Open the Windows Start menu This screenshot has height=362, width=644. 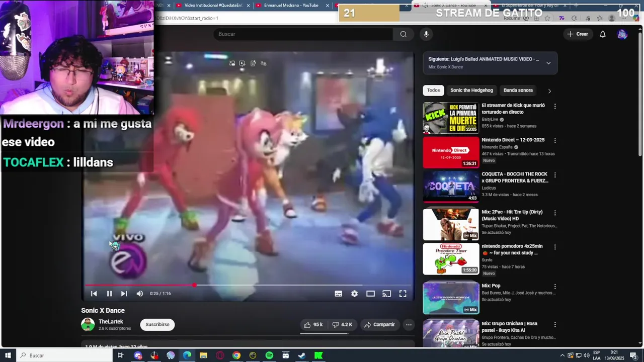click(8, 355)
